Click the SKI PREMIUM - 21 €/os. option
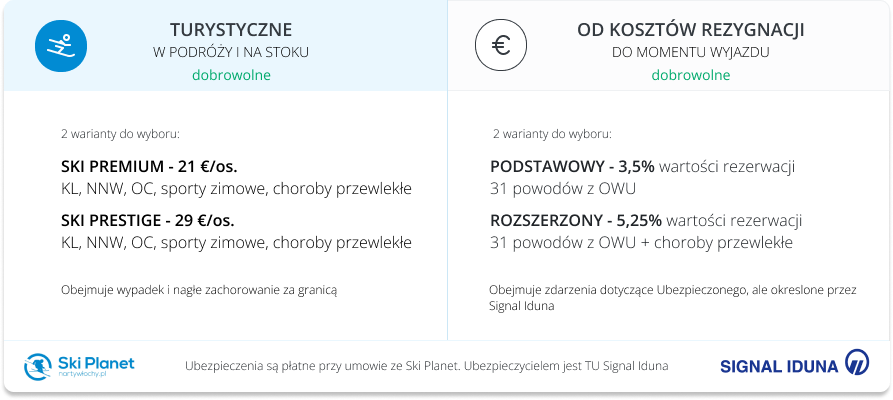The height and width of the screenshot is (400, 893). click(x=149, y=167)
